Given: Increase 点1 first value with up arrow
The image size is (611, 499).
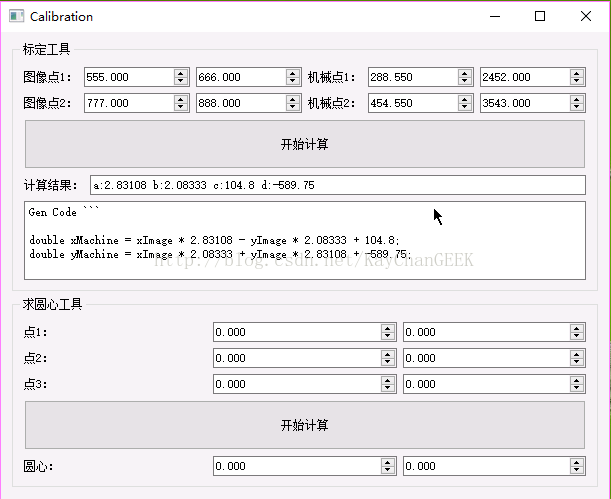Looking at the screenshot, I should pos(388,328).
